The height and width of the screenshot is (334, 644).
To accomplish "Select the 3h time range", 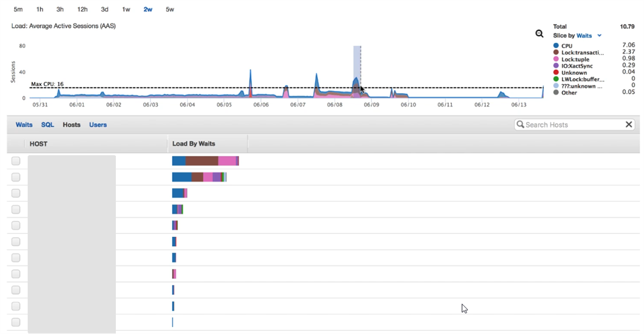I will tap(60, 9).
